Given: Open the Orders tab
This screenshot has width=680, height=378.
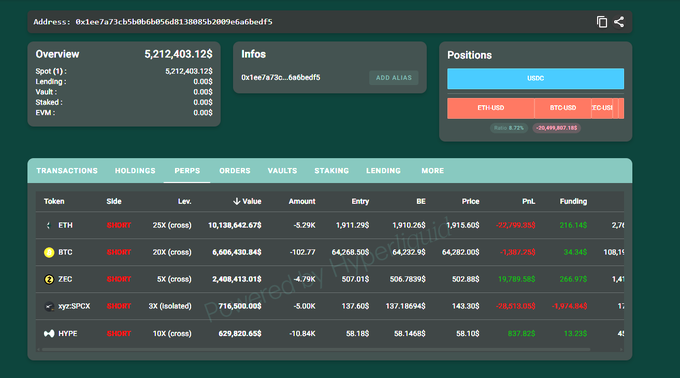Looking at the screenshot, I should [x=235, y=171].
